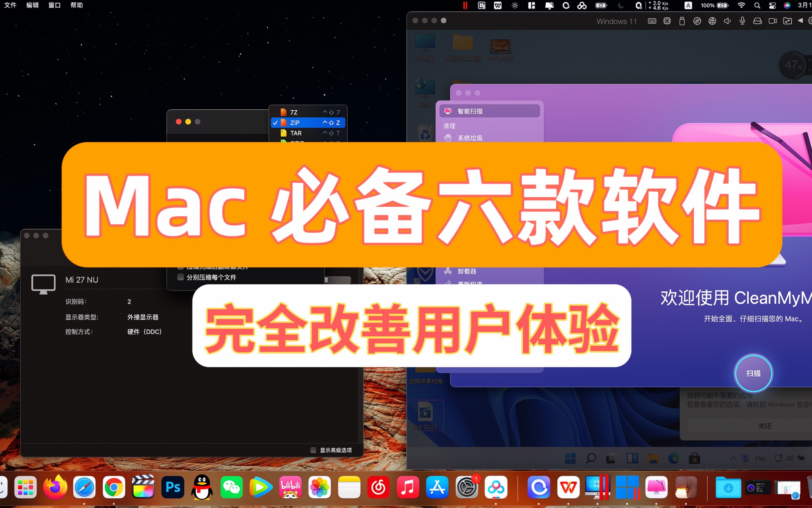Viewport: 812px width, 508px height.
Task: Click the 100% battery indicator
Action: click(x=715, y=5)
